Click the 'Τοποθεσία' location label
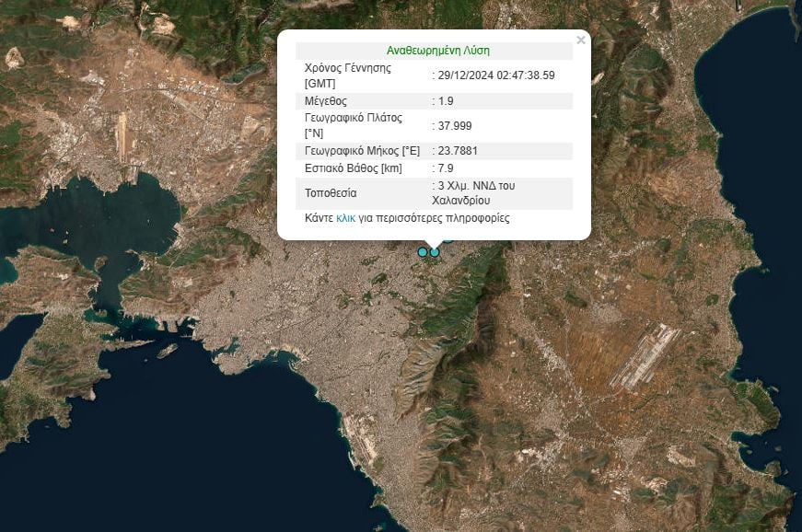This screenshot has width=802, height=532. click(x=331, y=193)
